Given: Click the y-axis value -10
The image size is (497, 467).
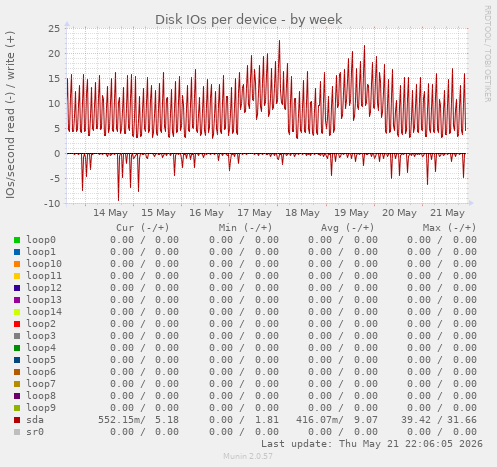Looking at the screenshot, I should tap(52, 203).
